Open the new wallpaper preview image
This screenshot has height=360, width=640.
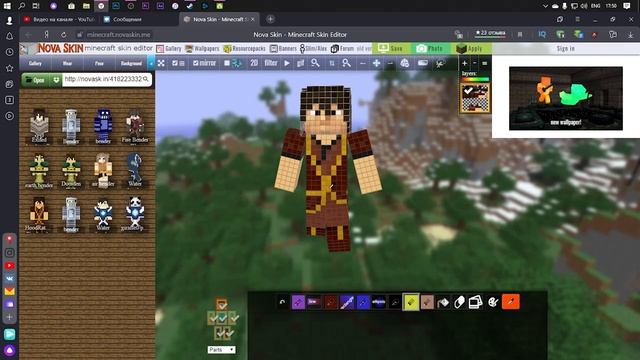(566, 98)
